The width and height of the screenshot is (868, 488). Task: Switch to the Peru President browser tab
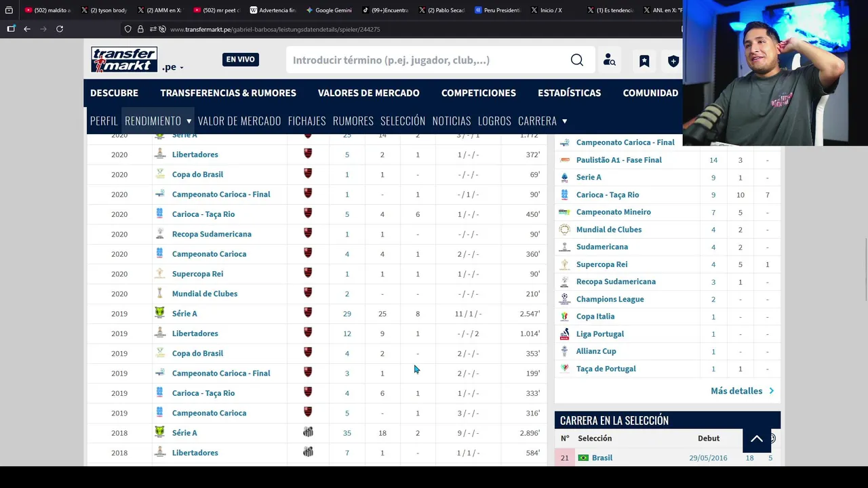coord(498,10)
